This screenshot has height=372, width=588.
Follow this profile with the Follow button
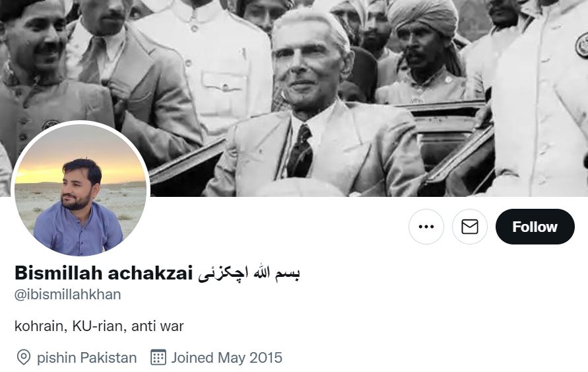point(535,227)
